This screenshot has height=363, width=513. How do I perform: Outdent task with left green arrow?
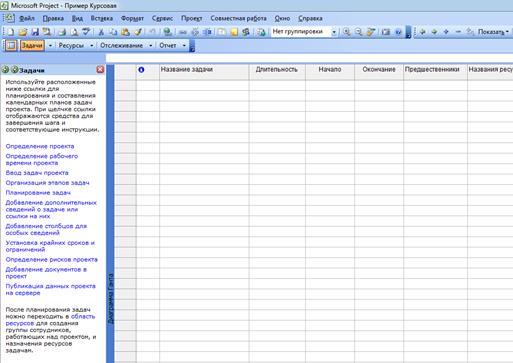423,32
